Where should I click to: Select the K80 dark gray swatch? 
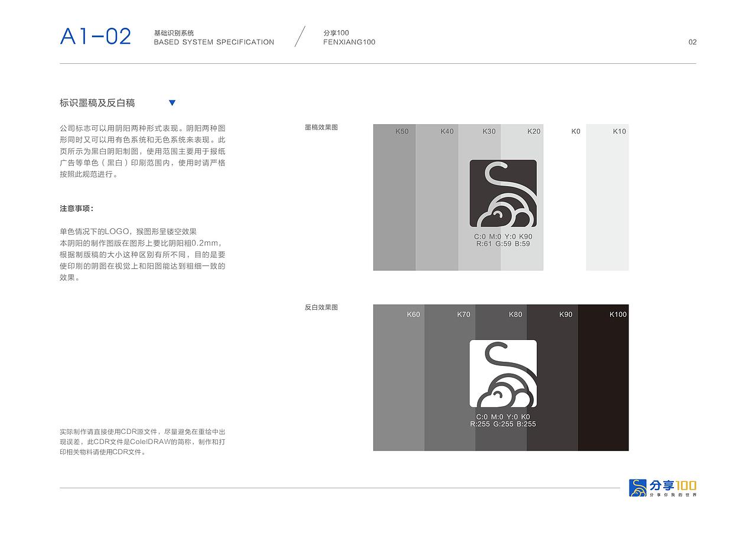tap(501, 378)
